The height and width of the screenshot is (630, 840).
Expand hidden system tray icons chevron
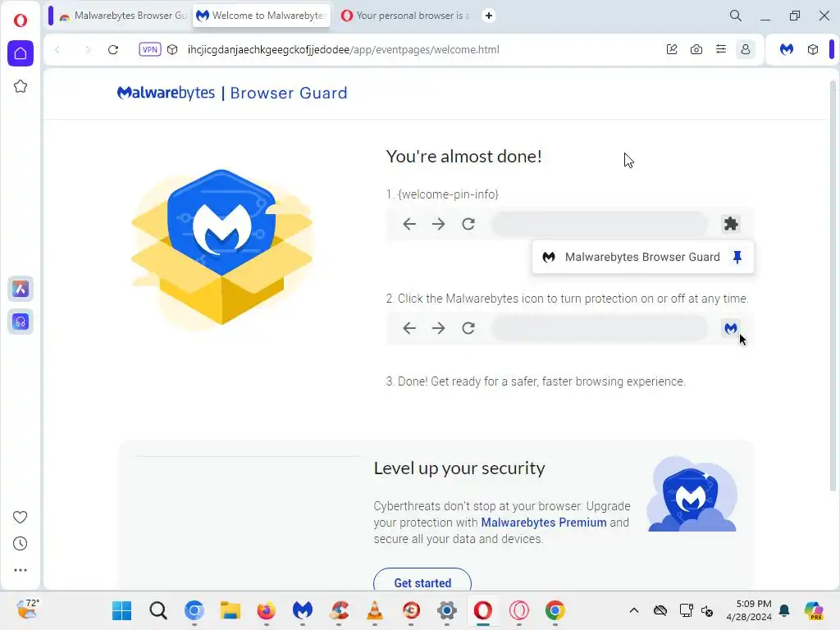click(634, 610)
